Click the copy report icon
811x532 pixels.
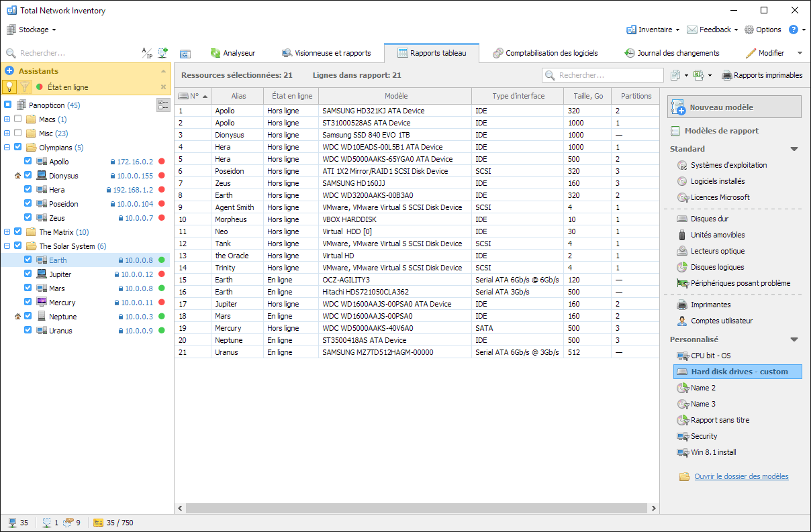[x=675, y=75]
